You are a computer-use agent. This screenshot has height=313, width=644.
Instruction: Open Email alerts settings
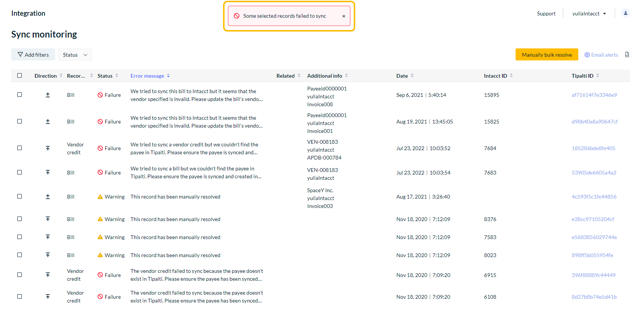coord(601,55)
